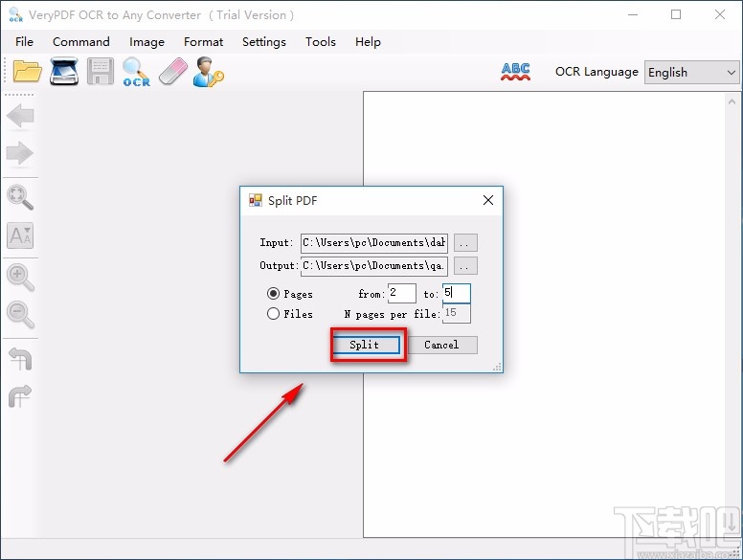The width and height of the screenshot is (743, 560).
Task: Select the eraser tool icon
Action: [x=173, y=72]
